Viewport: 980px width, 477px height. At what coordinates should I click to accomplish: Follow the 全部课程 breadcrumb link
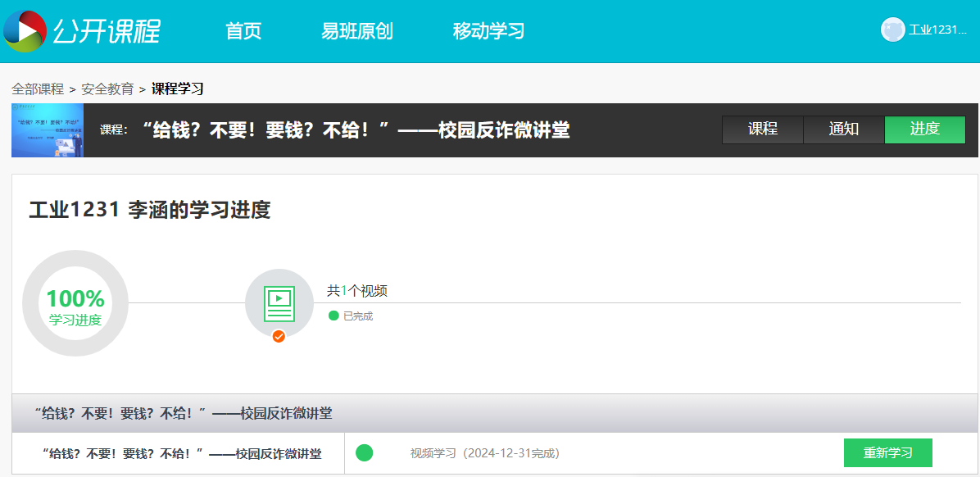[38, 89]
